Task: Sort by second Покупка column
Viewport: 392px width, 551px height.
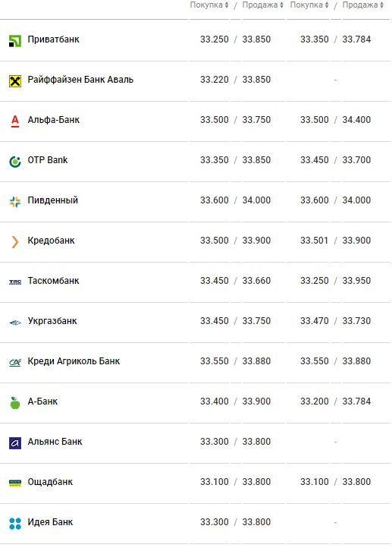Action: coord(309,5)
